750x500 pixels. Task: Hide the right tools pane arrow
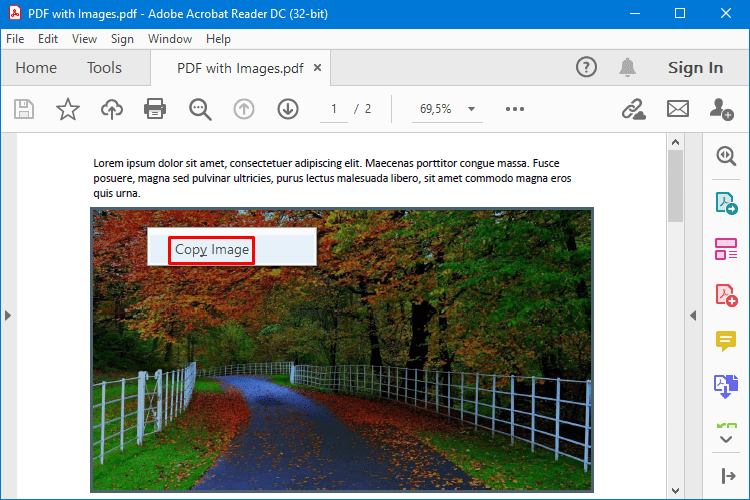693,316
